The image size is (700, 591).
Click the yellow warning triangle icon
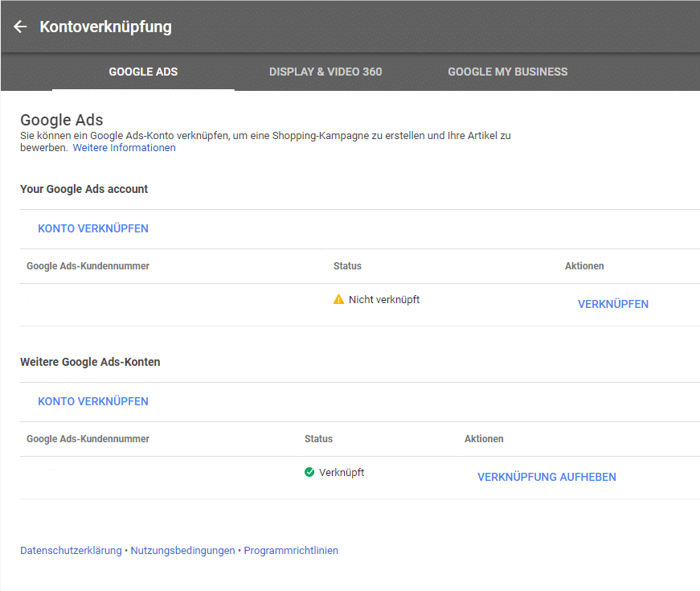pos(338,299)
